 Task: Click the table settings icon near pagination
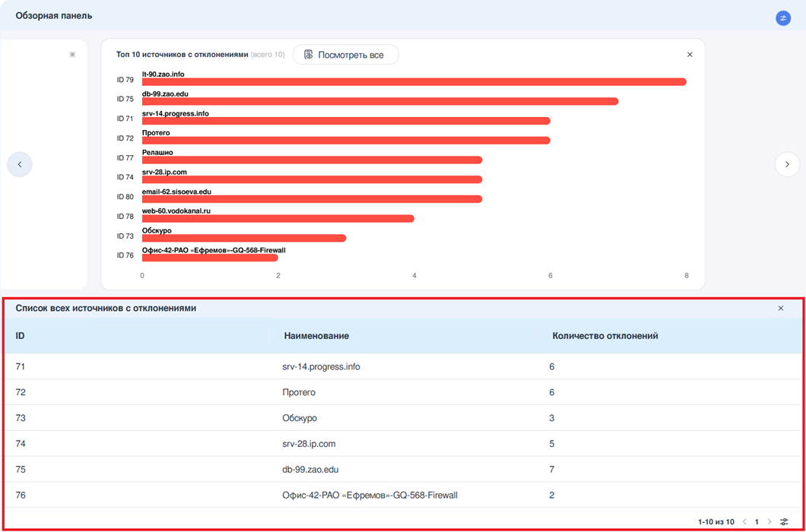click(x=784, y=522)
